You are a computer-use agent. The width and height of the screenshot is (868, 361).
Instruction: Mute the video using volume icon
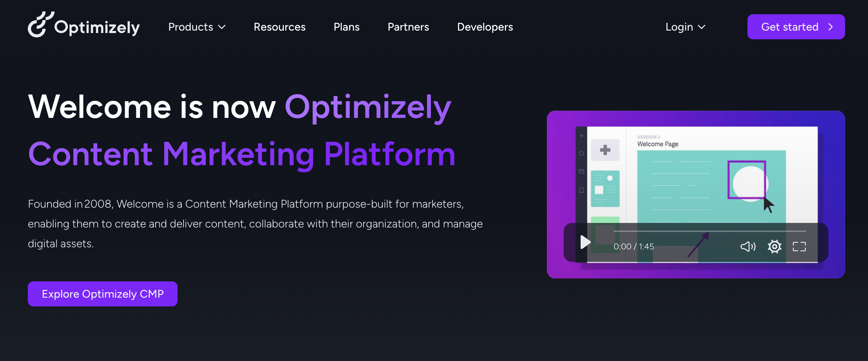coord(748,247)
